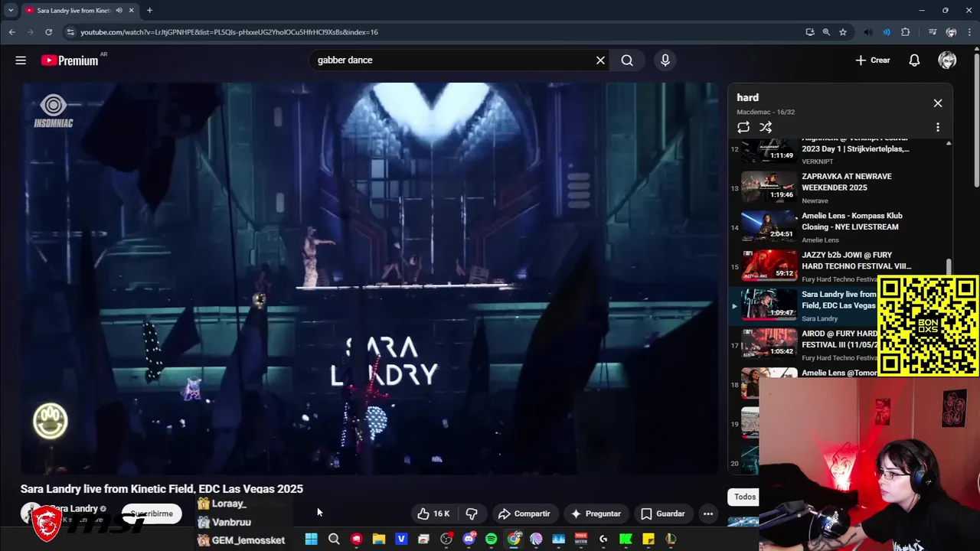
Task: Bookmark this page with the star
Action: coord(843,32)
